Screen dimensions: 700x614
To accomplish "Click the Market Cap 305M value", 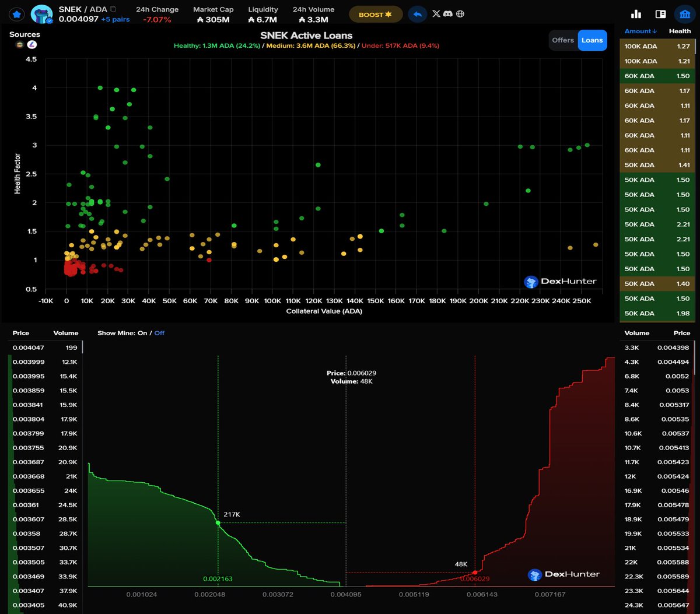I will [213, 20].
